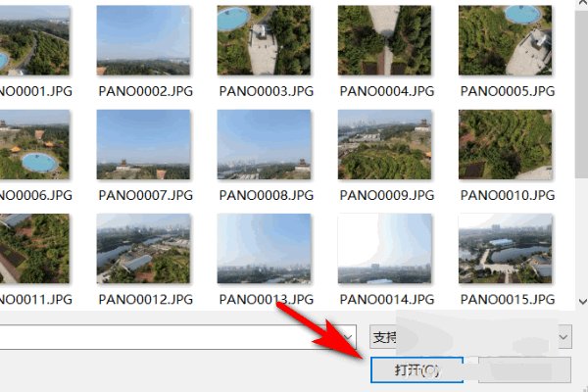
Task: Select the PANO0012.JPG thumbnail
Action: tap(143, 248)
